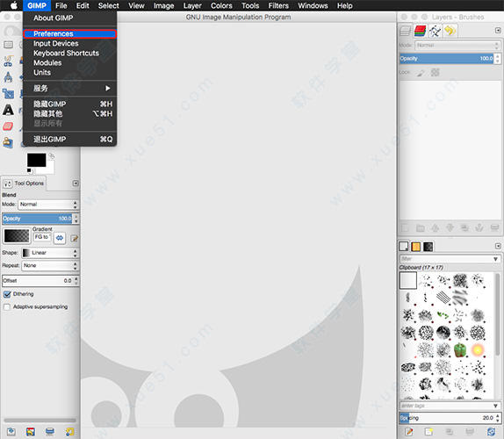Image resolution: width=504 pixels, height=439 pixels.
Task: Select the Scale tool icon
Action: (9, 94)
